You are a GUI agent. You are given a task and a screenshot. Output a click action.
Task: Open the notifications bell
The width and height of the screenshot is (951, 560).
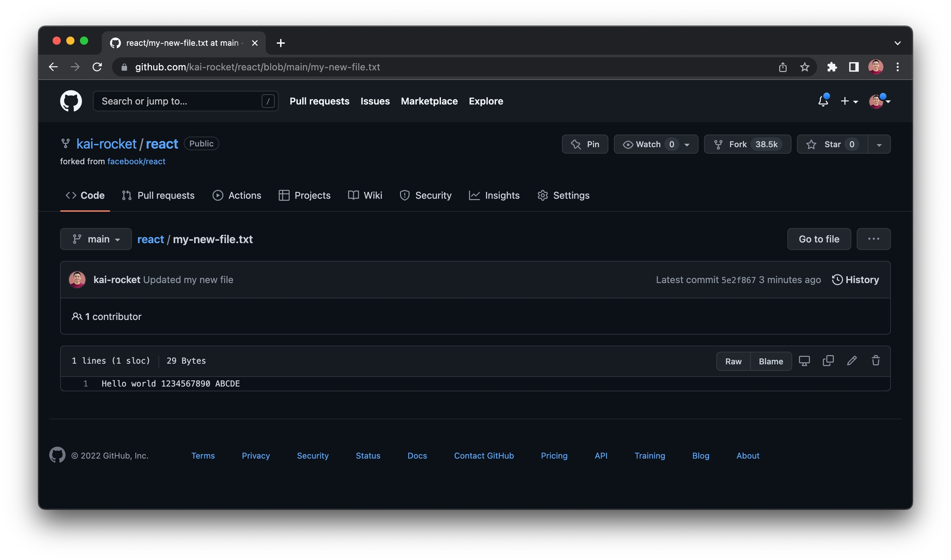coord(823,101)
